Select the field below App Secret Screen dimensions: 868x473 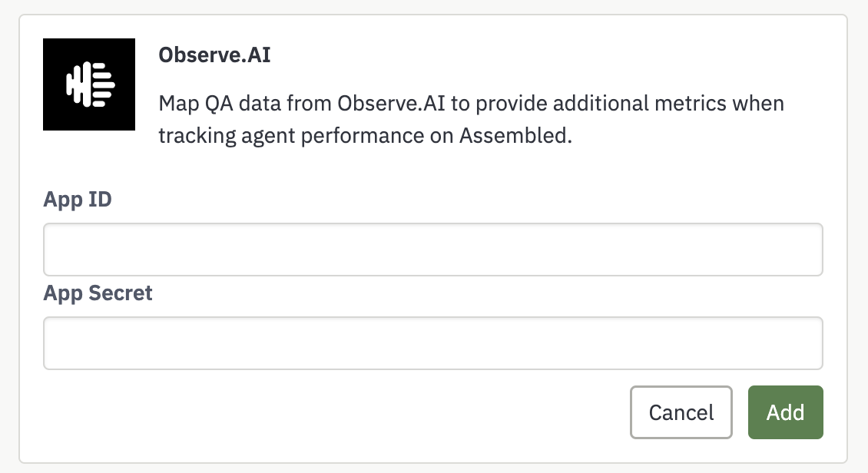pyautogui.click(x=433, y=343)
